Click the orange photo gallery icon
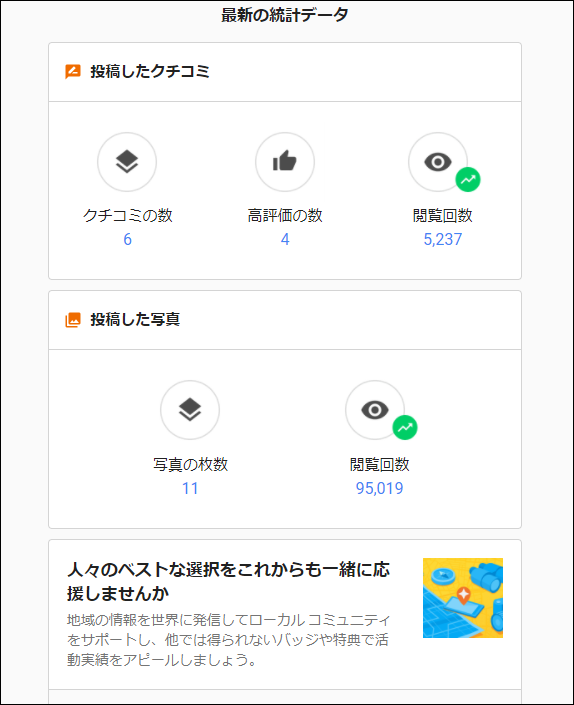 coord(73,320)
